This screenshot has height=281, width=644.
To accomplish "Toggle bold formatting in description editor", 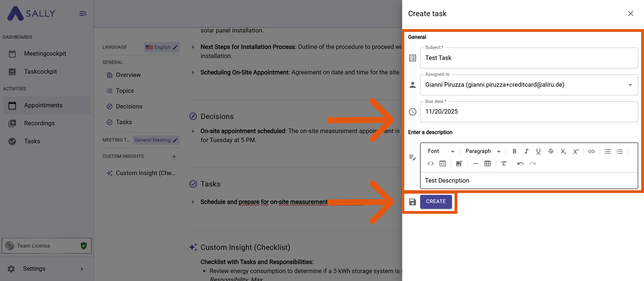I will tap(514, 151).
